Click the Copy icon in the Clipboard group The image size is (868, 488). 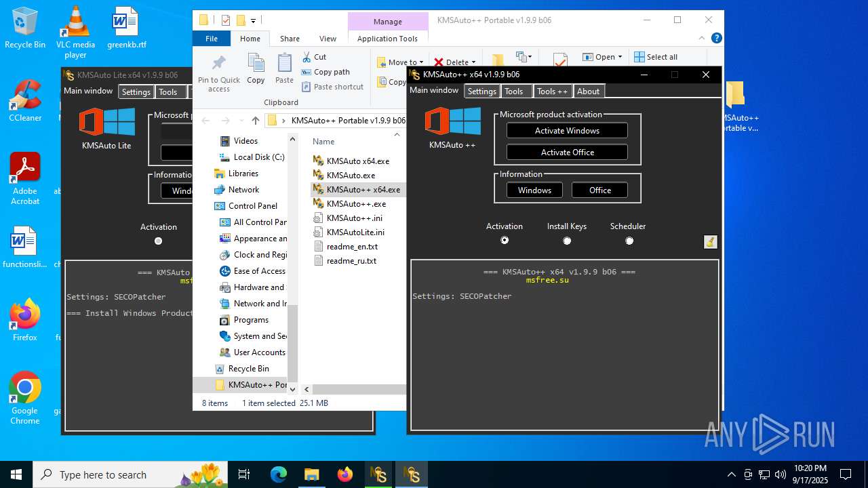point(256,64)
